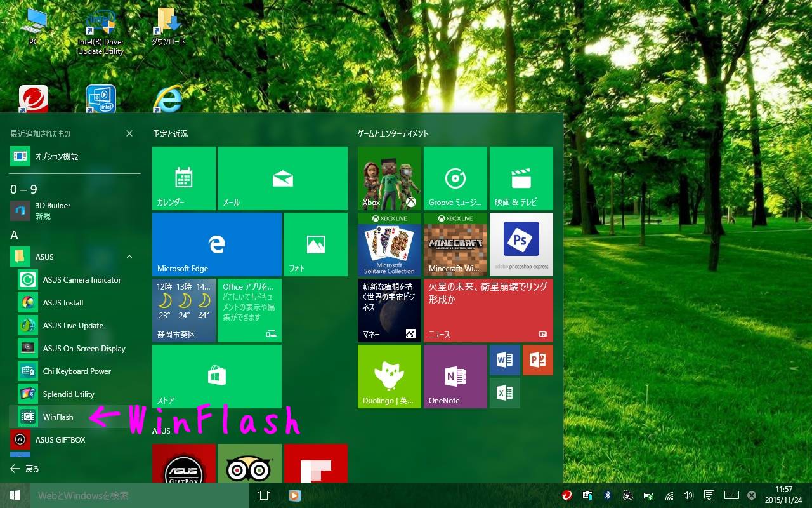Open the Minecraft tile
812x508 pixels.
tap(455, 244)
